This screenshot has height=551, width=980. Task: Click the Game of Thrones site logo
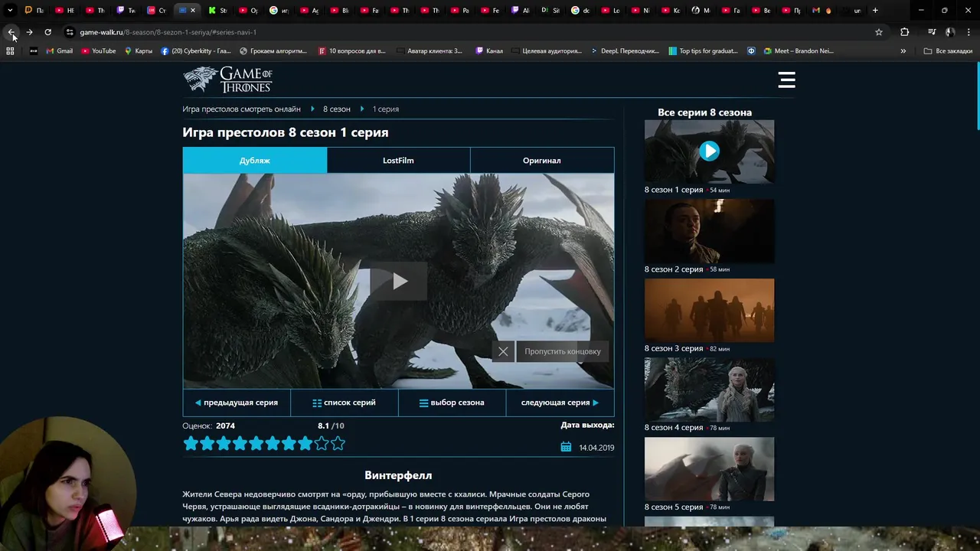[x=227, y=80]
